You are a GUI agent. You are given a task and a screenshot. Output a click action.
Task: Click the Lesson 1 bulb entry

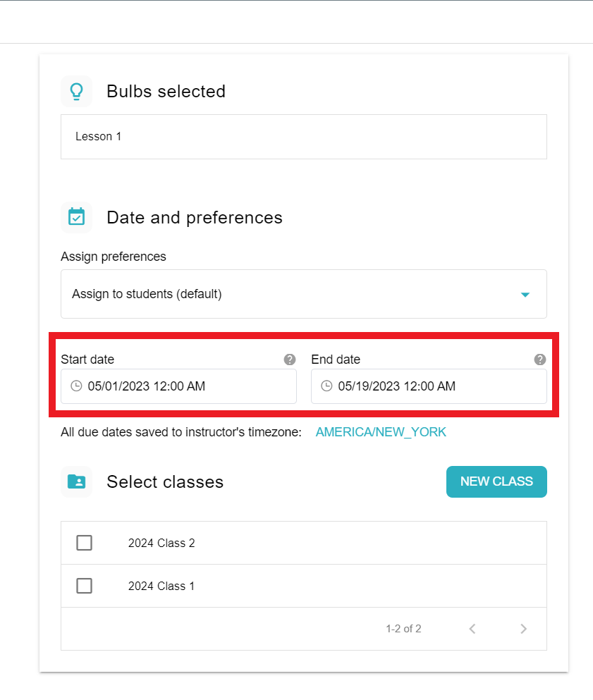[304, 137]
